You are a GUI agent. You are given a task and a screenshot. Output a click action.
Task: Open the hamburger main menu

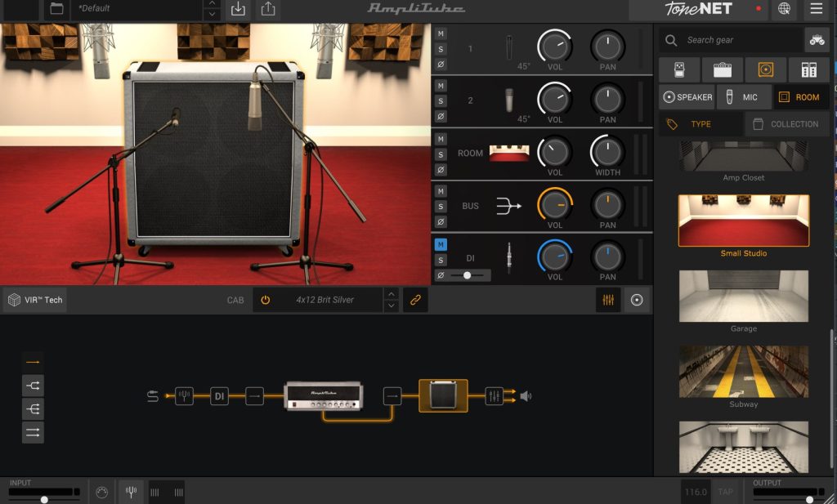pos(816,9)
